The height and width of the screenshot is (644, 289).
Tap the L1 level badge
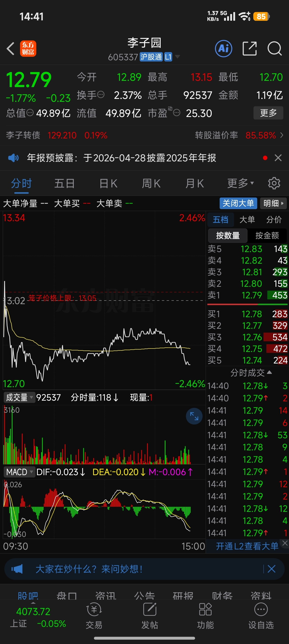click(x=168, y=57)
